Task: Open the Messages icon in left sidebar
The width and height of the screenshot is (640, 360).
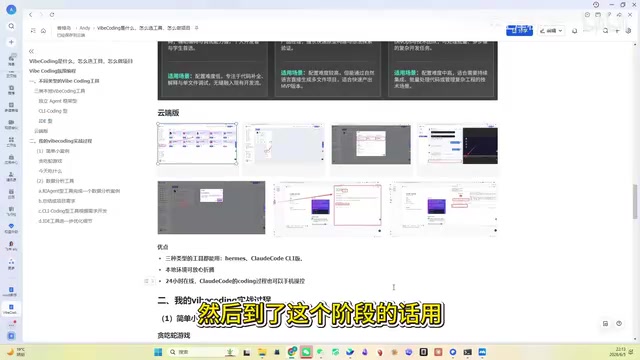Action: pos(11,60)
